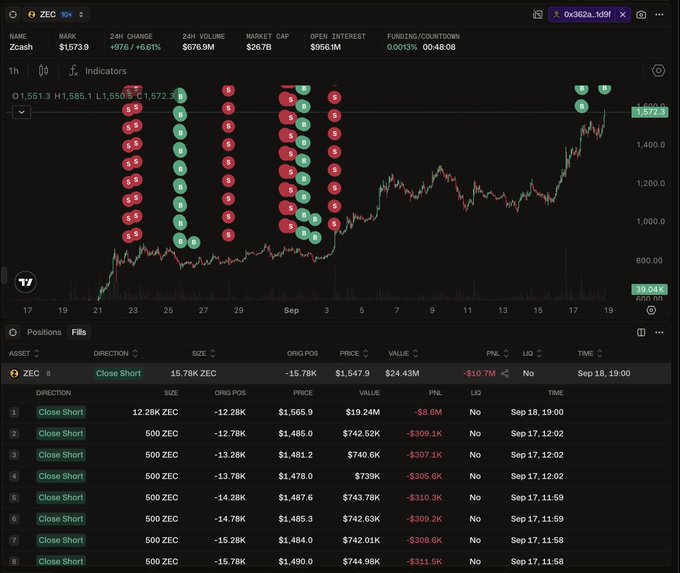Click the 0.0013% funding rate
Image resolution: width=680 pixels, height=573 pixels.
(402, 47)
